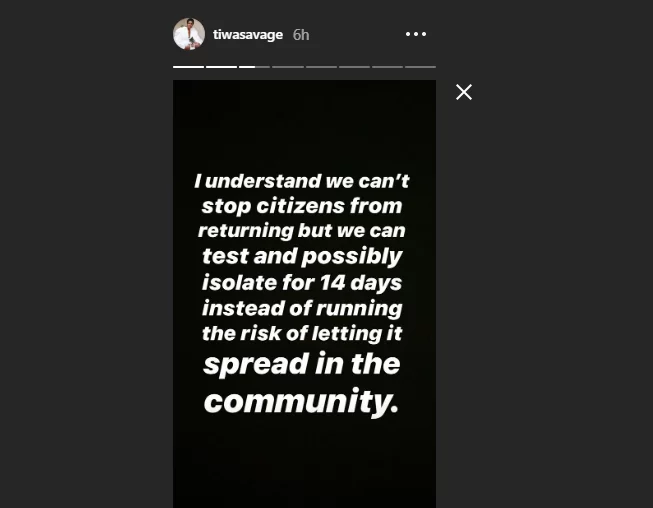653x508 pixels.
Task: Skip to the fourth story progress segment
Action: point(288,66)
